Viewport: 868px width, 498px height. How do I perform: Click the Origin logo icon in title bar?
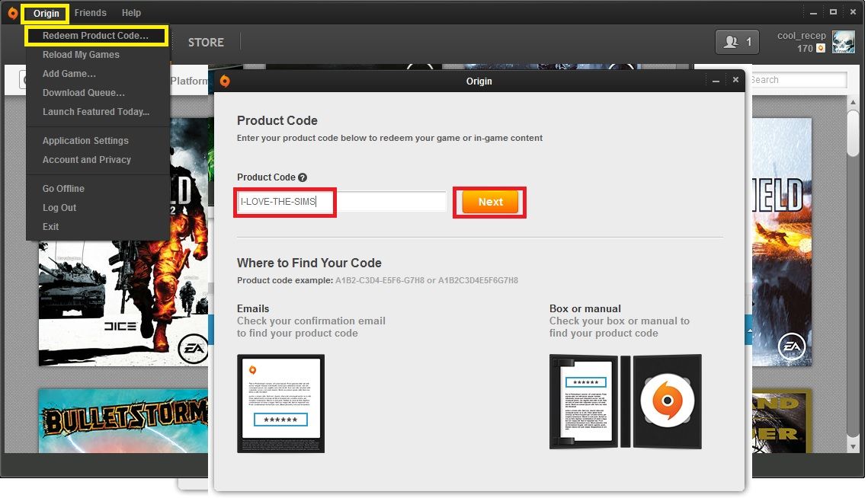click(12, 13)
